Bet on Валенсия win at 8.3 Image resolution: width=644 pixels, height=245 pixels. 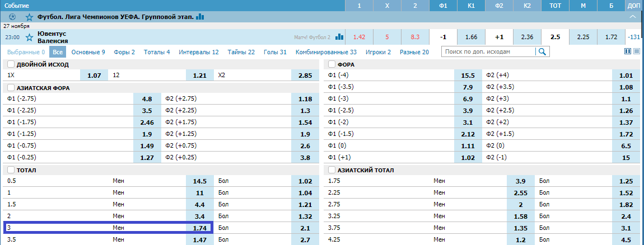[x=415, y=37]
